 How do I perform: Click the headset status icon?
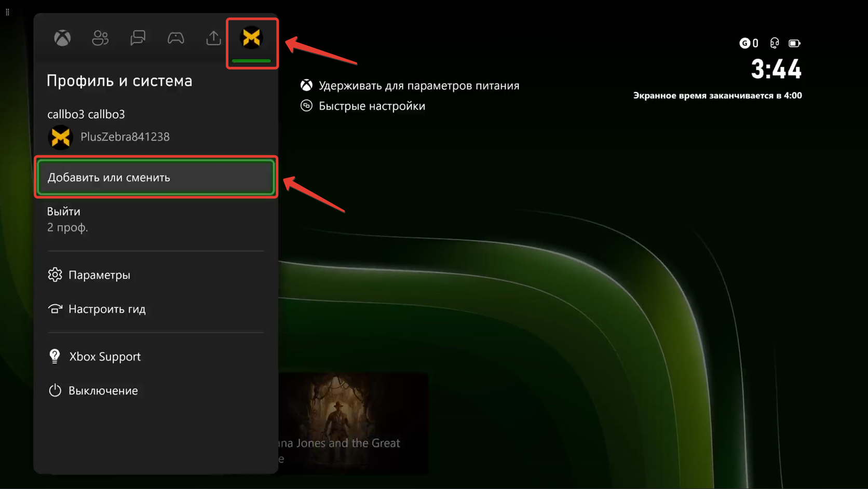pos(775,43)
